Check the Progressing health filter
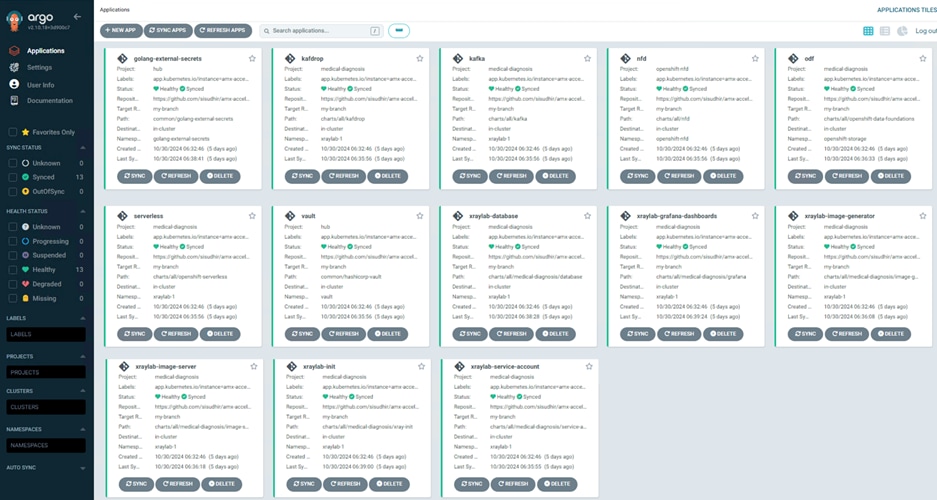Viewport: 937px width, 500px height. click(13, 241)
